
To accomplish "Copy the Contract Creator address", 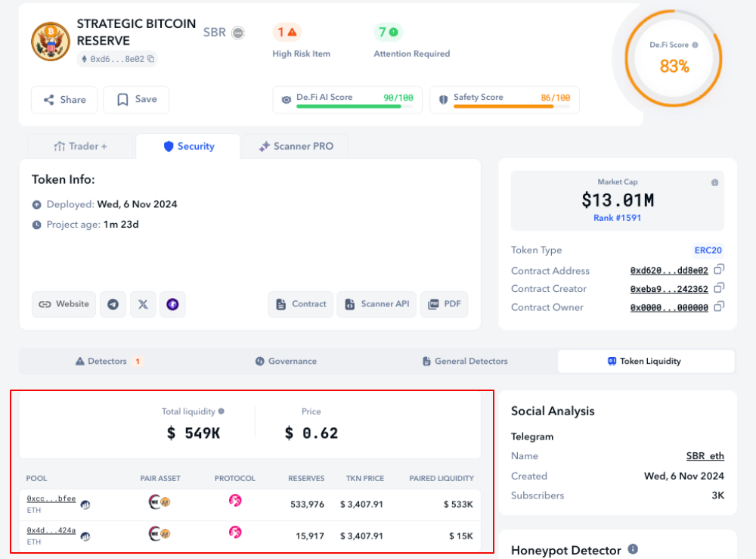I will [x=720, y=287].
